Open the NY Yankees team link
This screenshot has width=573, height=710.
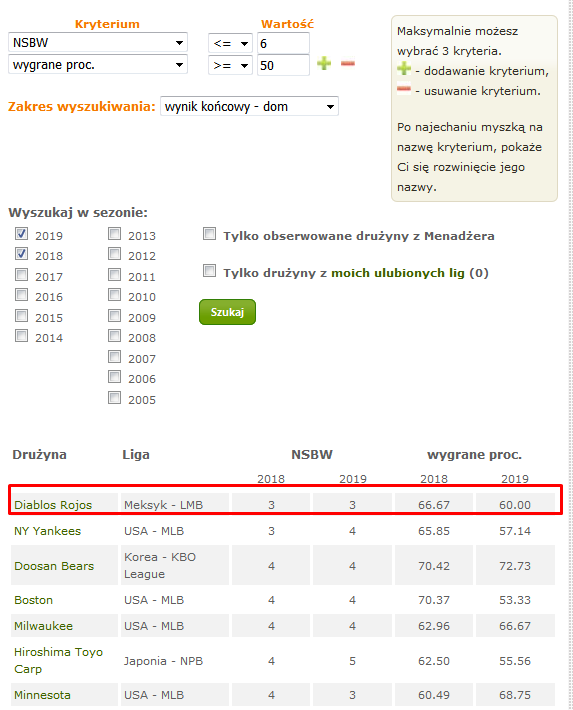[x=48, y=531]
